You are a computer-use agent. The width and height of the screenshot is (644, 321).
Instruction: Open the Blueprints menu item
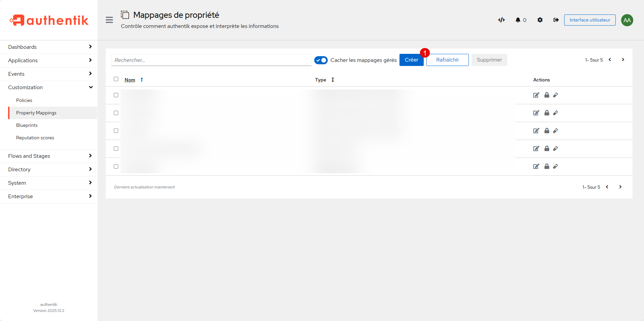[27, 126]
